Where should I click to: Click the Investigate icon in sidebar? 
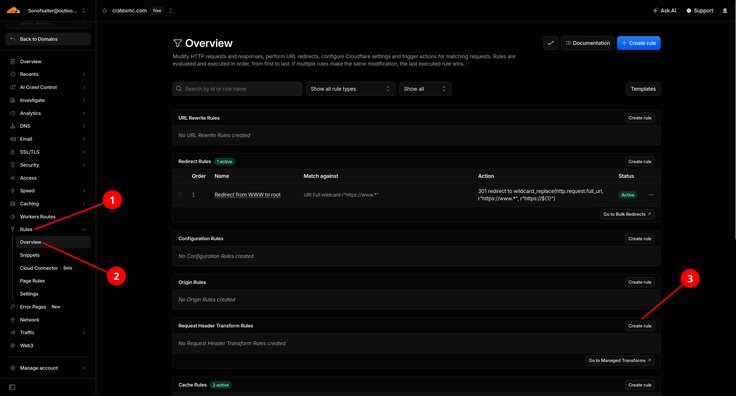[x=13, y=100]
